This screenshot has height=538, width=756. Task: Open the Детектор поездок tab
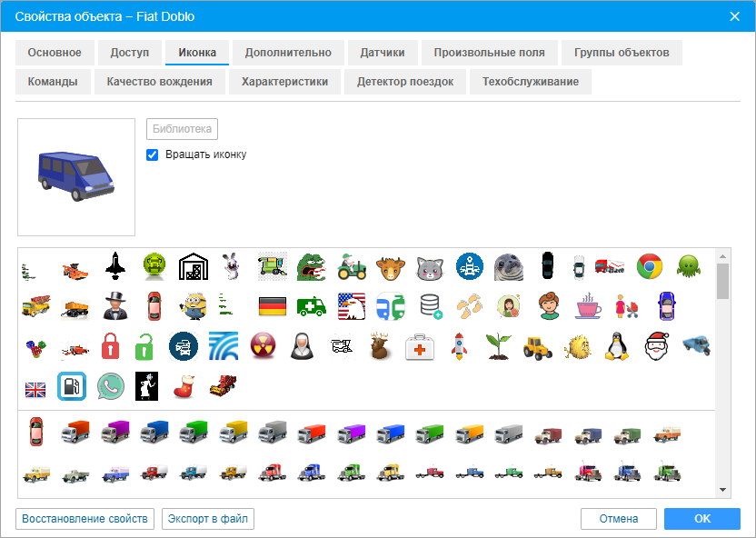(x=405, y=82)
